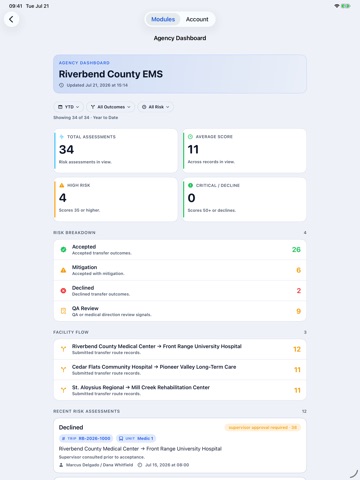Click the clock icon beside the Updated timestamp
The image size is (360, 480).
[x=61, y=85]
